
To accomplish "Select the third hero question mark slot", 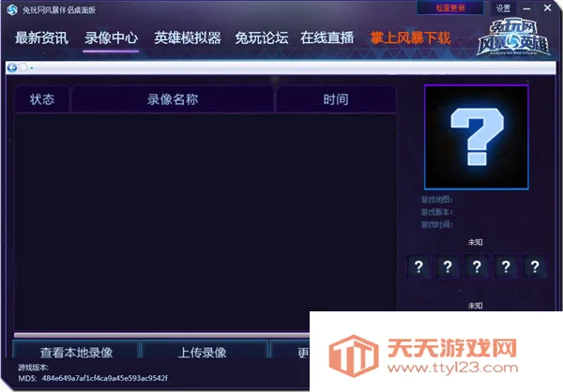I will (477, 266).
